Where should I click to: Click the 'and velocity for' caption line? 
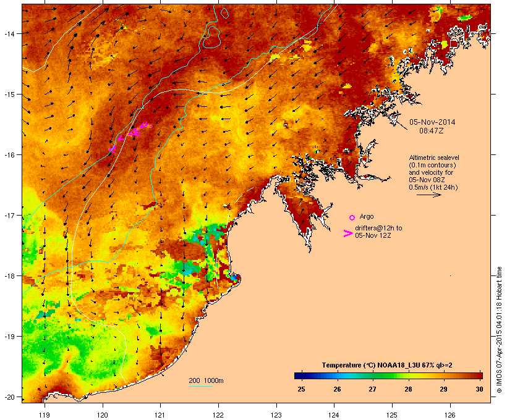(431, 172)
